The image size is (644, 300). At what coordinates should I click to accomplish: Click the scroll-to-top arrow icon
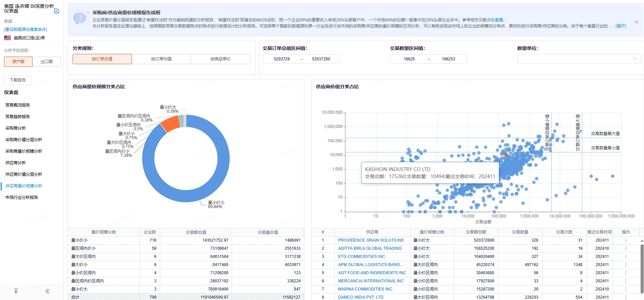pos(16,291)
